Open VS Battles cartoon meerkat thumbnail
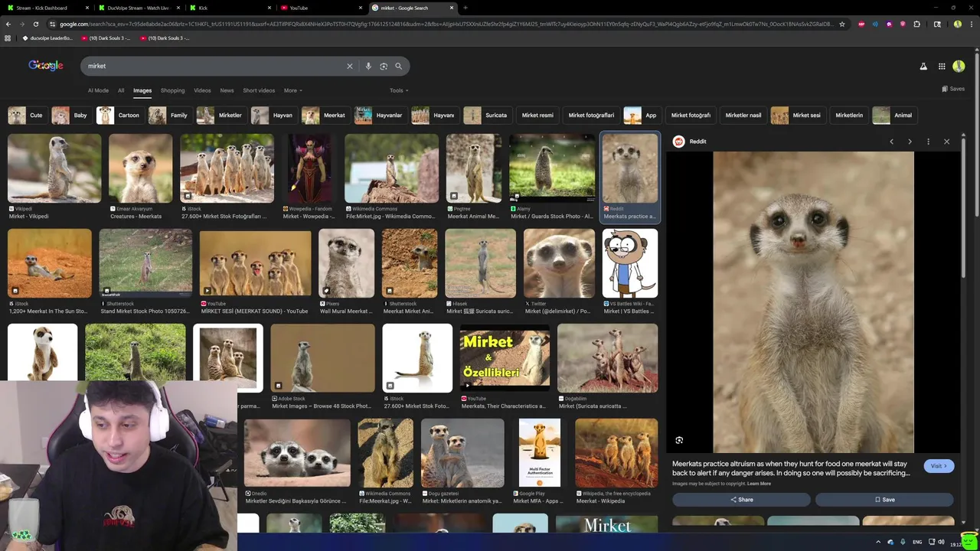 pyautogui.click(x=629, y=263)
